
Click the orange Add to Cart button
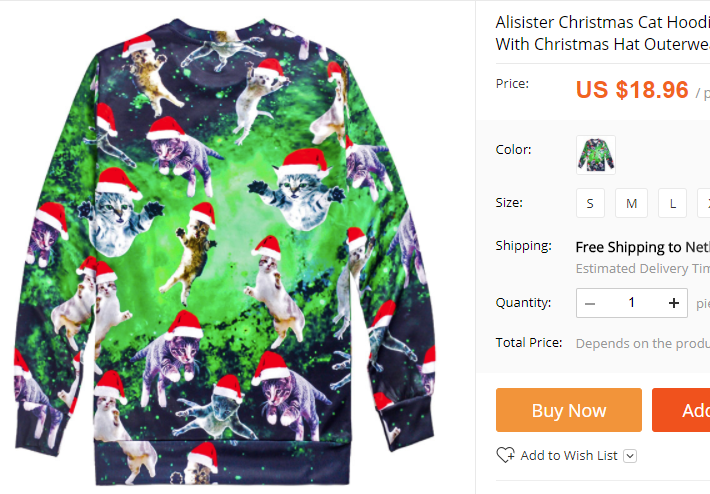pyautogui.click(x=681, y=410)
